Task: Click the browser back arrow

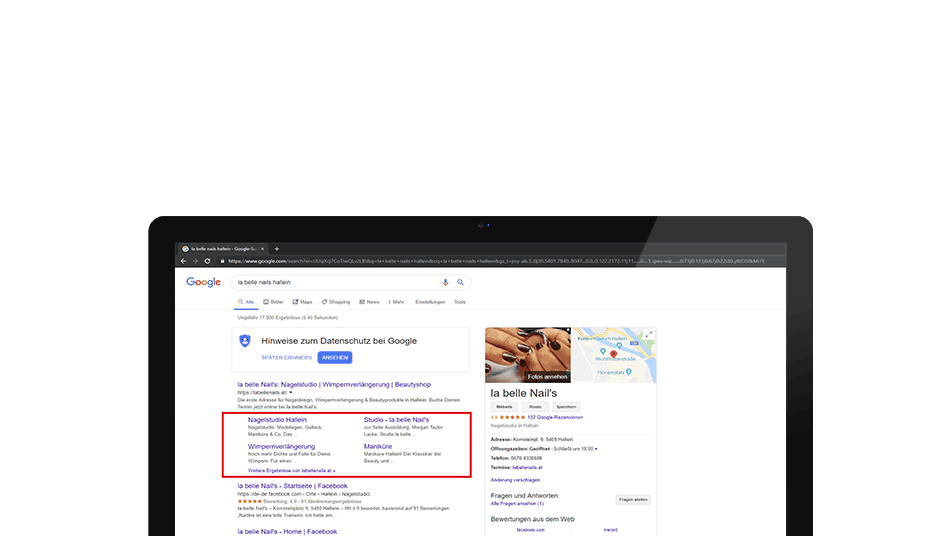Action: pos(183,261)
